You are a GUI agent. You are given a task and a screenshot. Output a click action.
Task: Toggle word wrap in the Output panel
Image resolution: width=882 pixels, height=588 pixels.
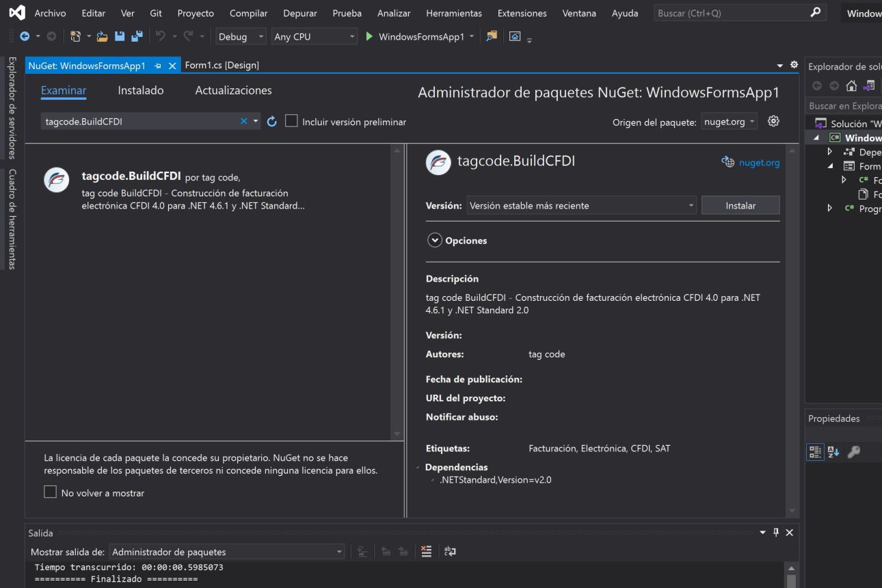coord(450,551)
